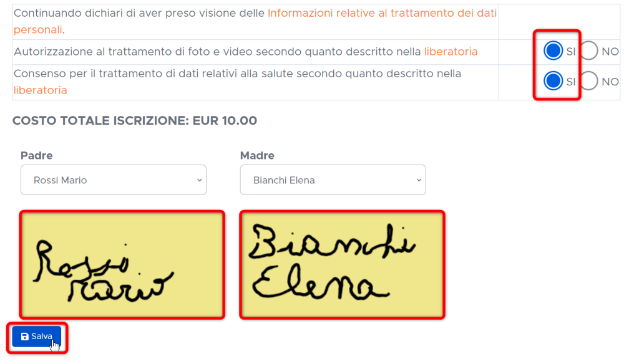Select NO for health data consent
This screenshot has width=624, height=364.
588,81
